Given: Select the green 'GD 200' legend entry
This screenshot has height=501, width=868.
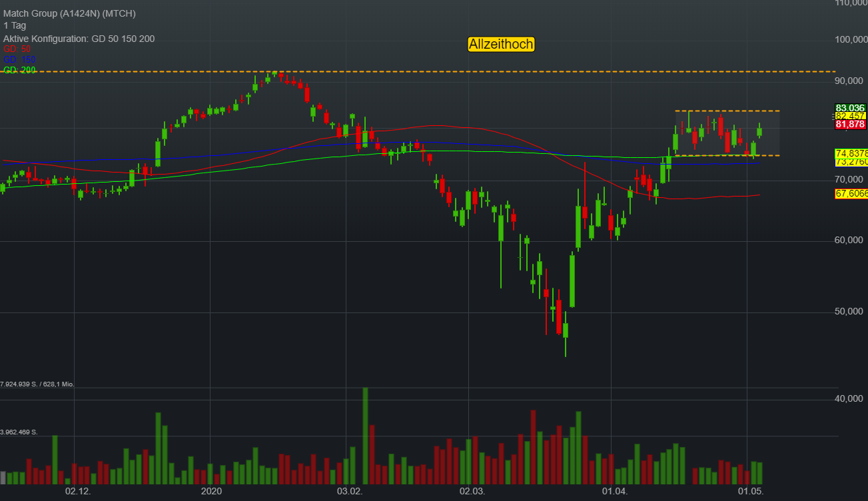Looking at the screenshot, I should (x=19, y=70).
